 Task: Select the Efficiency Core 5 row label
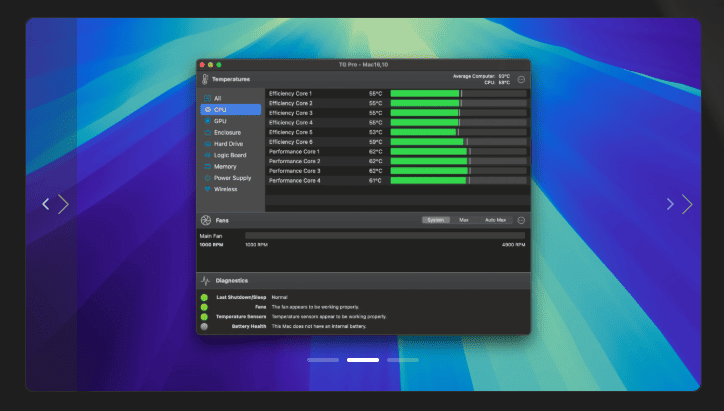click(291, 132)
